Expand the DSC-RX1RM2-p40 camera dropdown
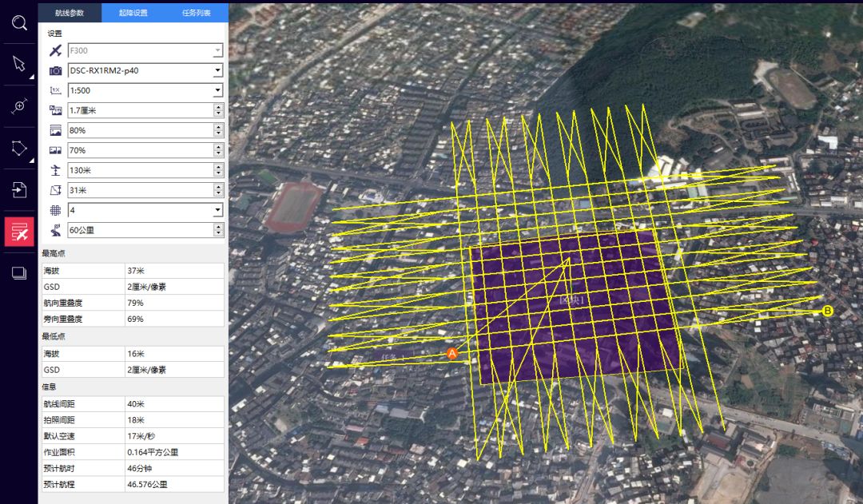The height and width of the screenshot is (504, 863). pos(217,71)
